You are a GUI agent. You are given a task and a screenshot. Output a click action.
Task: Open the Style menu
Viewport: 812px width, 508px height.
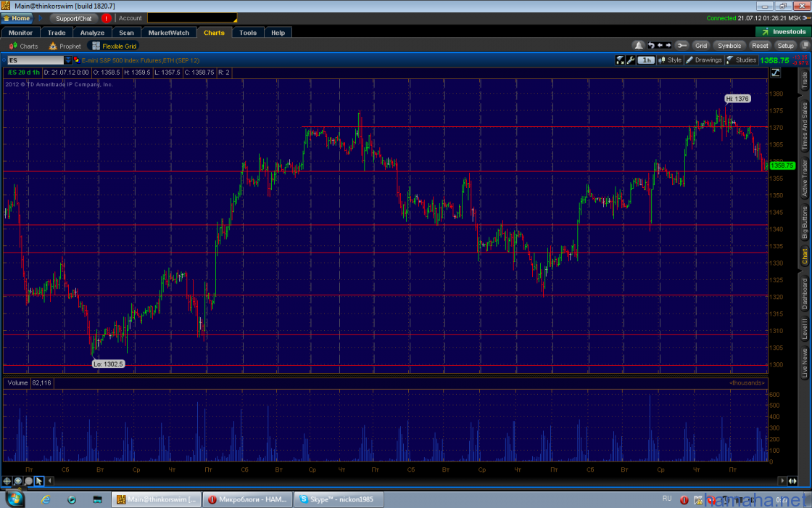[x=670, y=60]
